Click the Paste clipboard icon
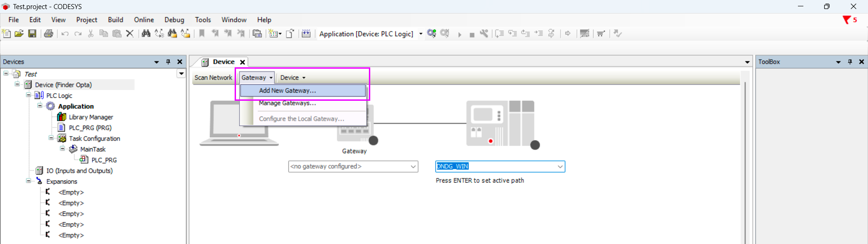Image resolution: width=868 pixels, height=244 pixels. [x=117, y=33]
